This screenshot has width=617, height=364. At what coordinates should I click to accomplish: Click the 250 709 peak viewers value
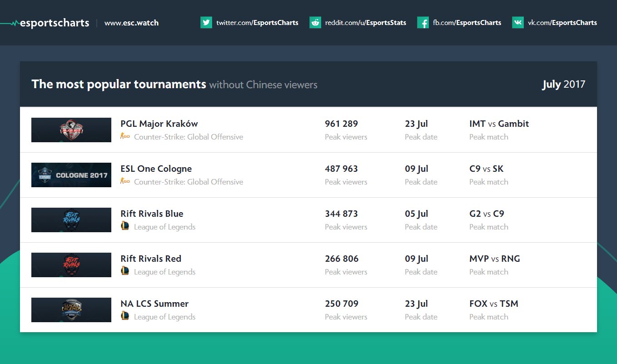(342, 304)
